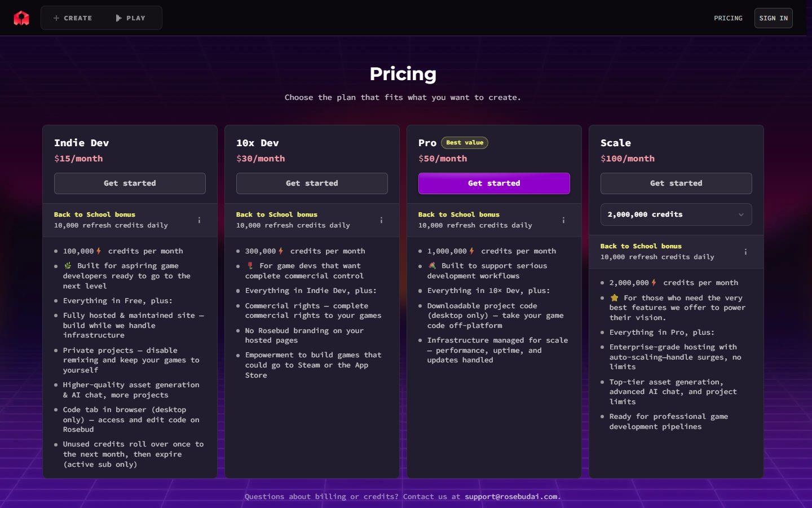The image size is (812, 508).
Task: Click the Indie Dev bonus info icon
Action: (199, 220)
